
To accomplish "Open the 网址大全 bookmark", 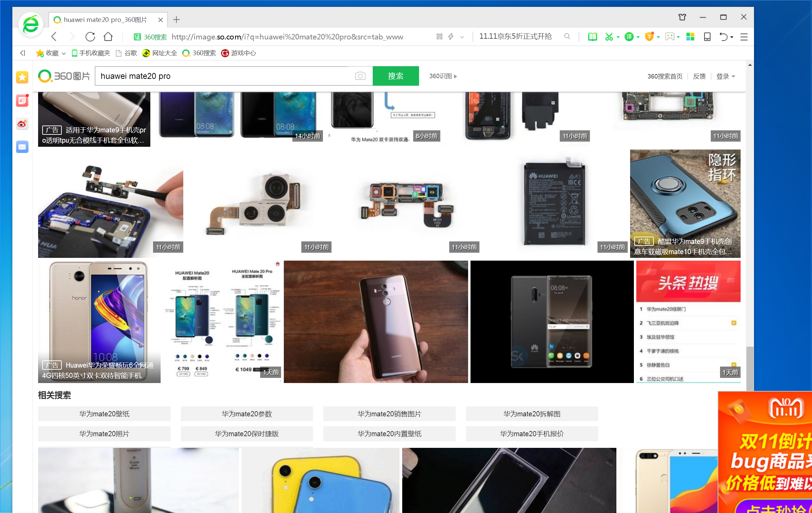I will pyautogui.click(x=160, y=53).
